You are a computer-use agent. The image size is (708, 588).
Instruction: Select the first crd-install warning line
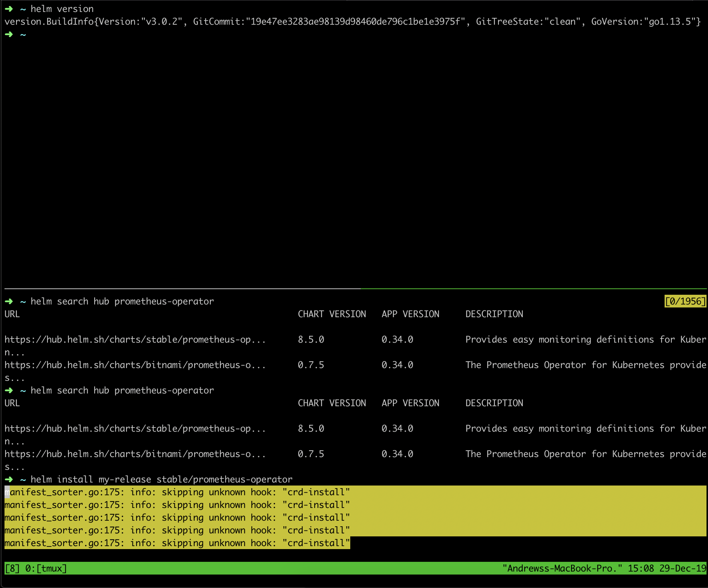176,492
